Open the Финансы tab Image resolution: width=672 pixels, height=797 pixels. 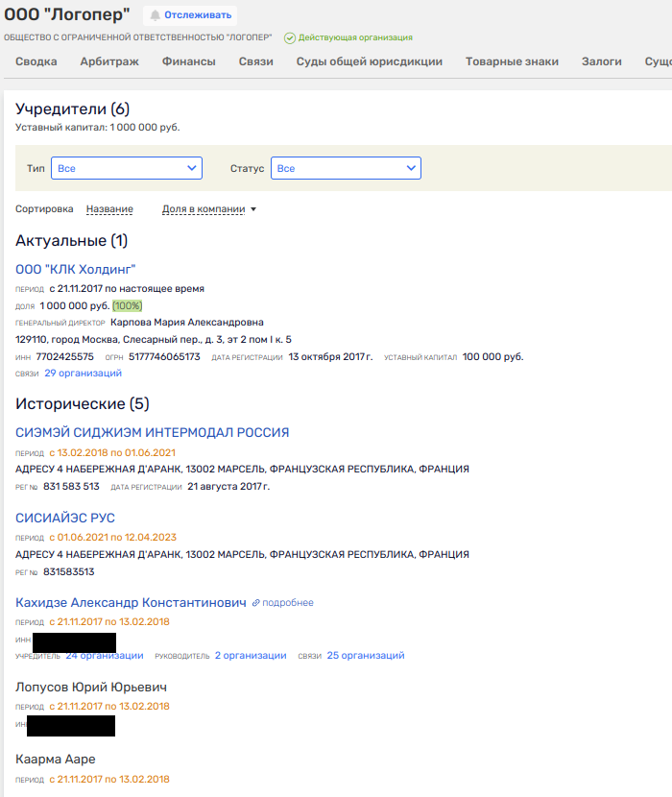[x=188, y=61]
